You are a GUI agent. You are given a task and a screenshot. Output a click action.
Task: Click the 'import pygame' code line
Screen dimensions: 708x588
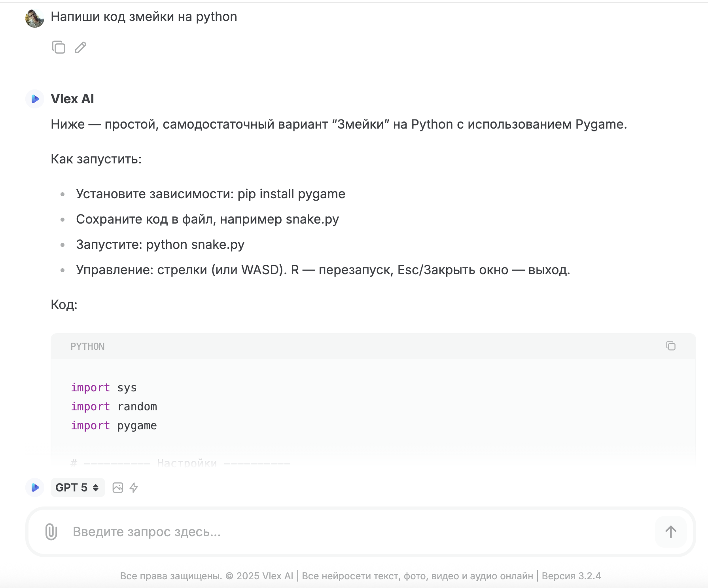114,426
